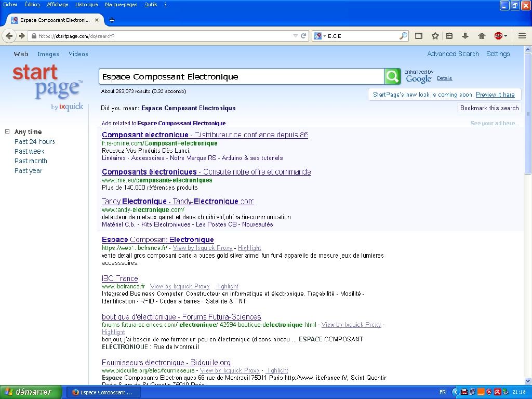Click the magnifier in the E.C.E search box
532x399 pixels.
click(x=403, y=36)
